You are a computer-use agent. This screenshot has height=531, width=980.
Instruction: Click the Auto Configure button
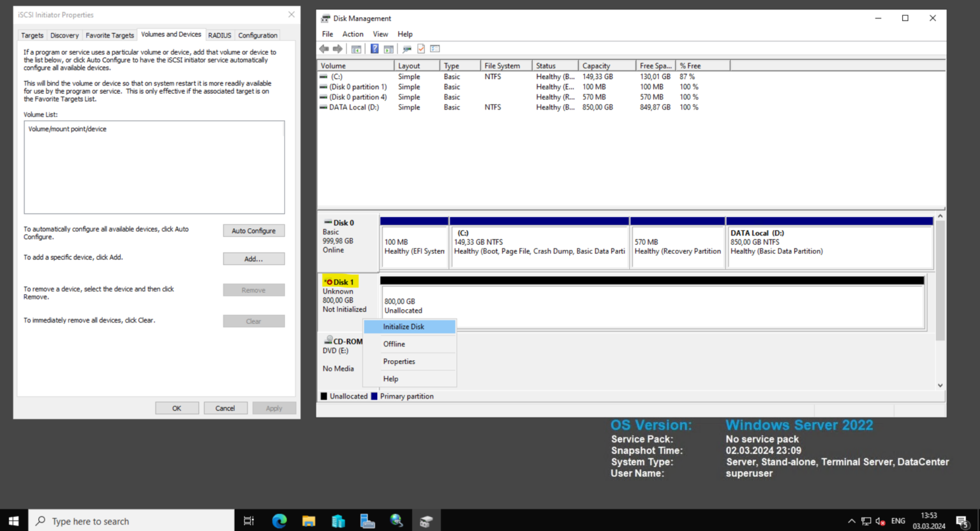[253, 230]
